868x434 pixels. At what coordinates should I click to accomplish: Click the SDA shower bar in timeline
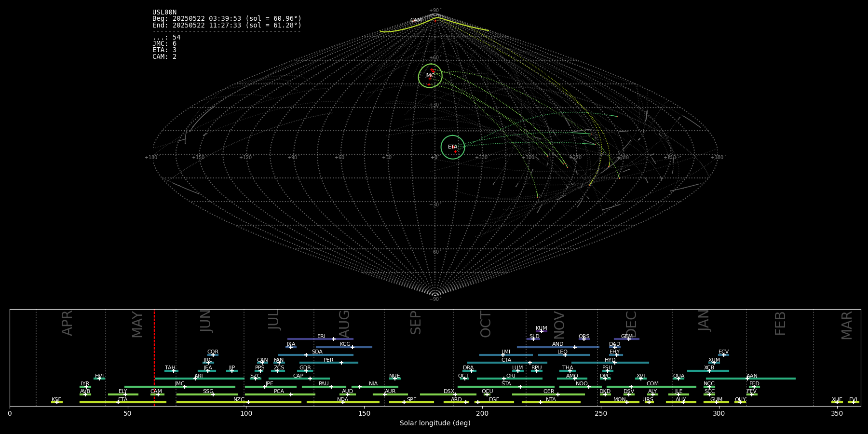[x=315, y=355]
